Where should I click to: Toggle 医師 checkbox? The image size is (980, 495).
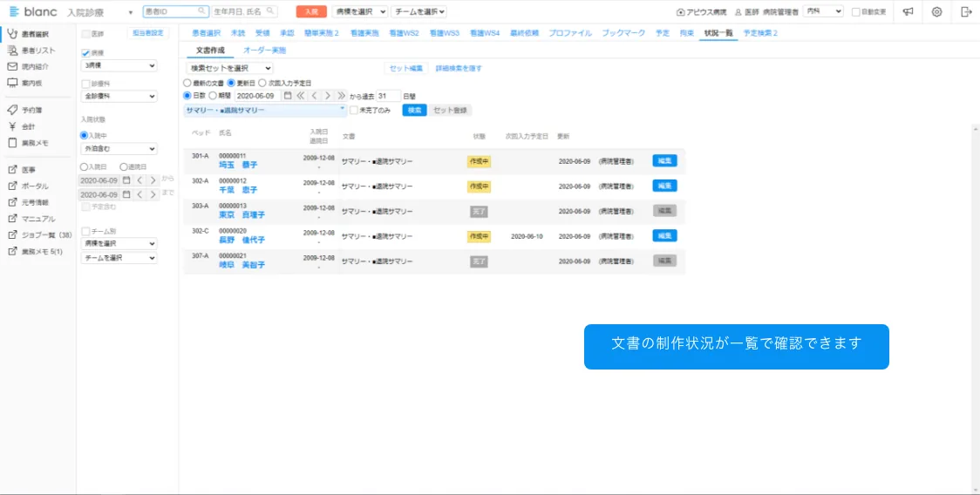[86, 34]
